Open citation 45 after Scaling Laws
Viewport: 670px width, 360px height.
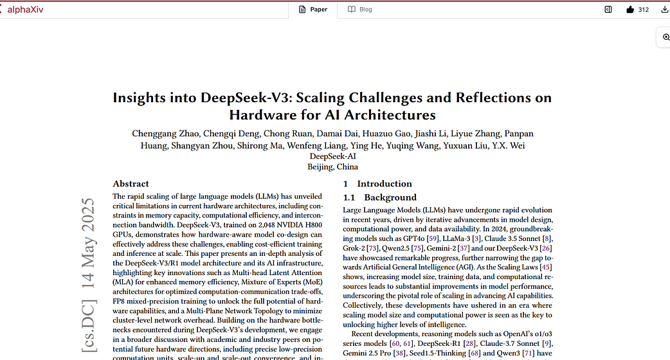[546, 267]
